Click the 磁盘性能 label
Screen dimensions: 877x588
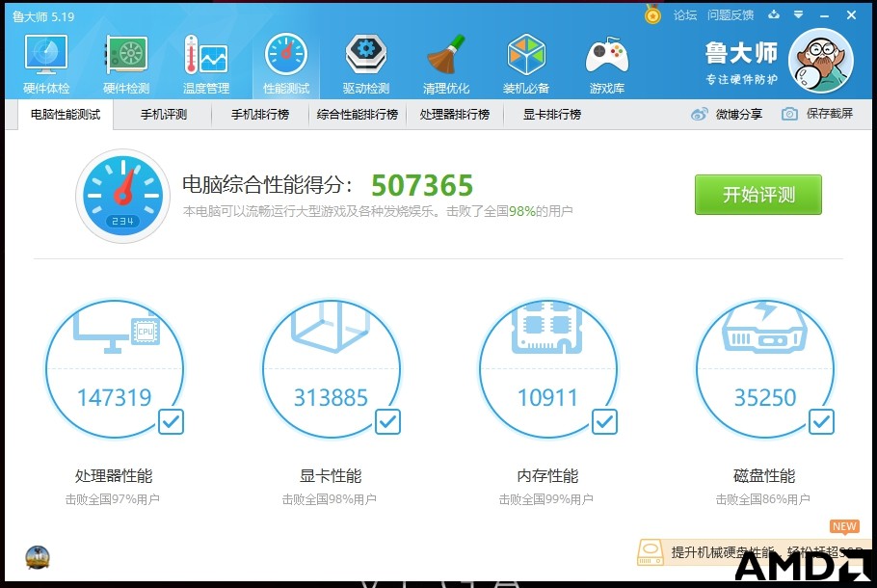[764, 476]
